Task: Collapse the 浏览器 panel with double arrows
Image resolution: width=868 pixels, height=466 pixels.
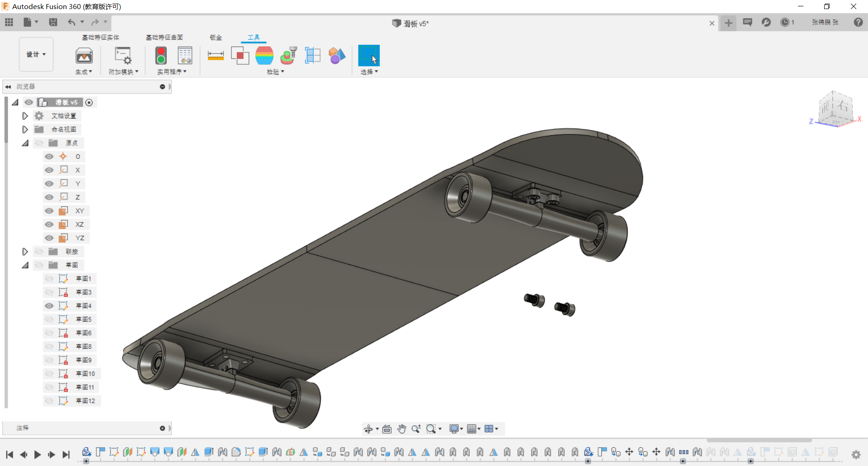Action: (8, 86)
